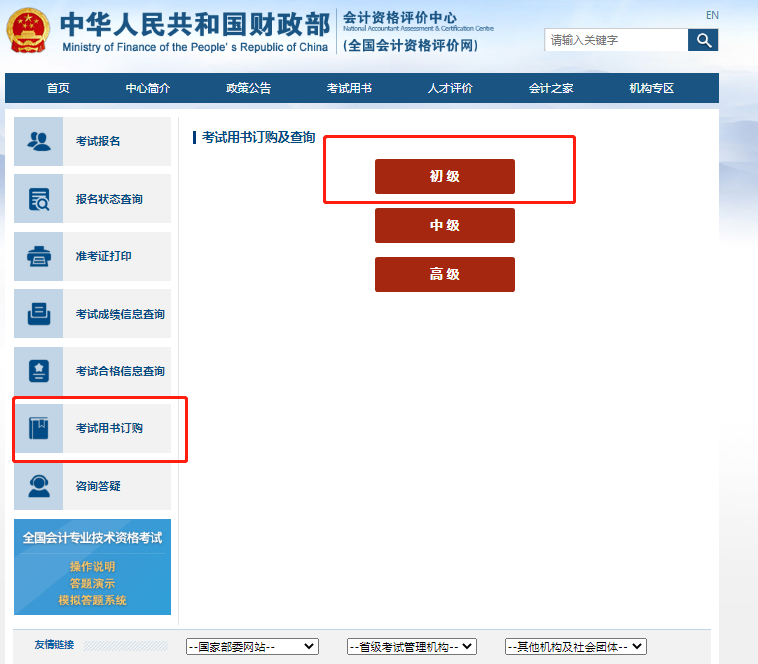Click the 考试用书订购 book icon
Viewport: 758px width, 664px height.
(39, 429)
